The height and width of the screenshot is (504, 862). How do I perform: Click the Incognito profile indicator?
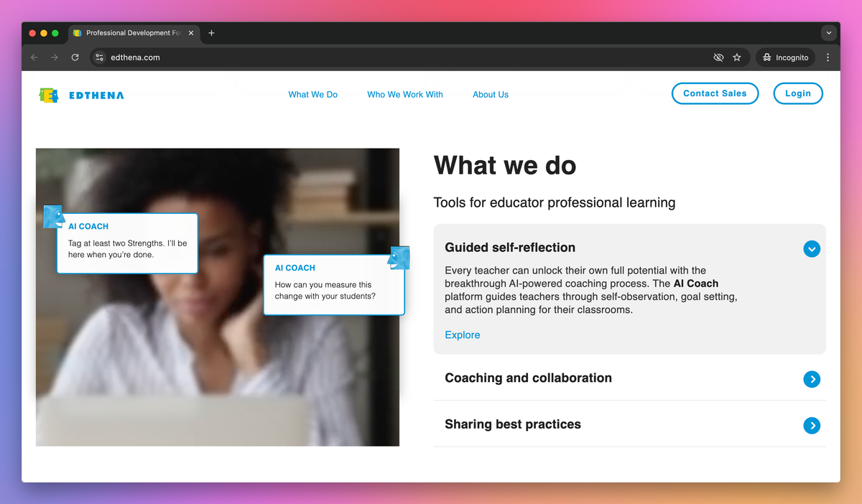[x=785, y=57]
